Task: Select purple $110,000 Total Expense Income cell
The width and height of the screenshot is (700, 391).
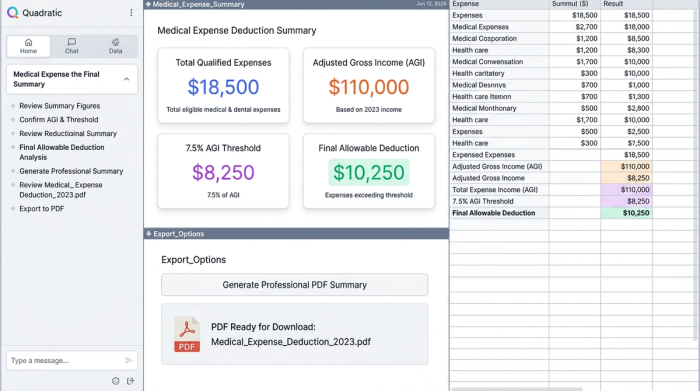Action: coord(626,190)
